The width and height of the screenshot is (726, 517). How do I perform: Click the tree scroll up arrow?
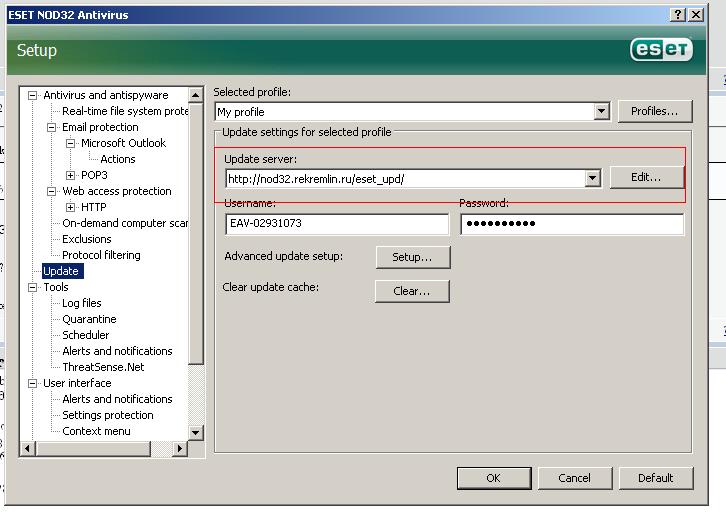pyautogui.click(x=195, y=95)
